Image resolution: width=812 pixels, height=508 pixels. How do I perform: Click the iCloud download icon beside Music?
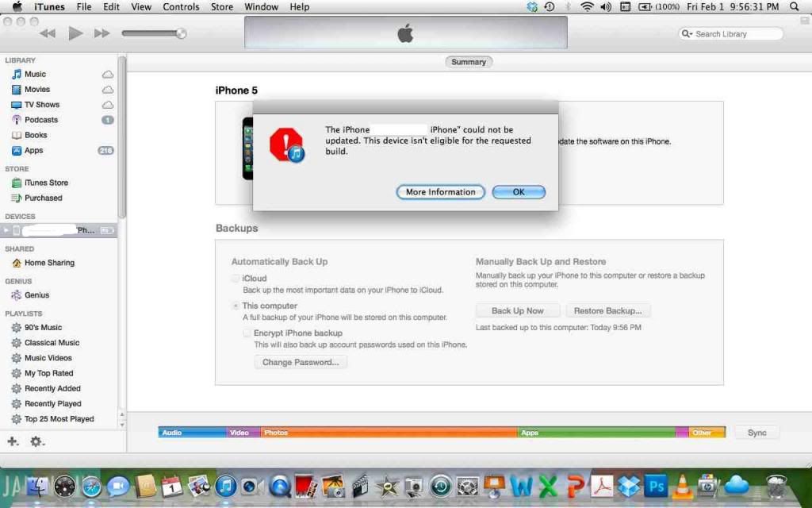pyautogui.click(x=108, y=74)
